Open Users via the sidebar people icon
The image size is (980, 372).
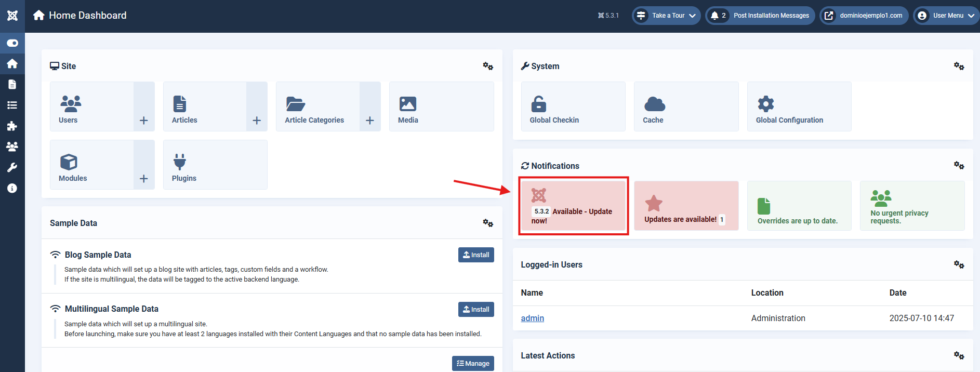pyautogui.click(x=12, y=147)
